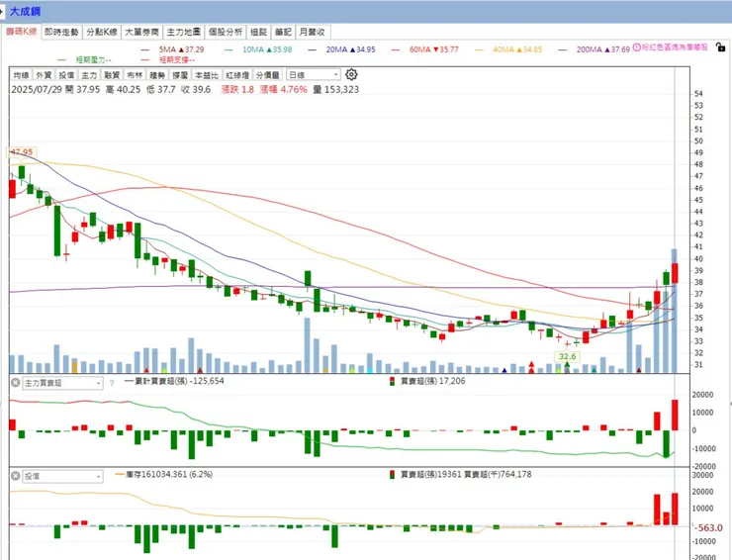Toggle the 紅綠燈 signal button
The image size is (732, 560).
click(237, 75)
